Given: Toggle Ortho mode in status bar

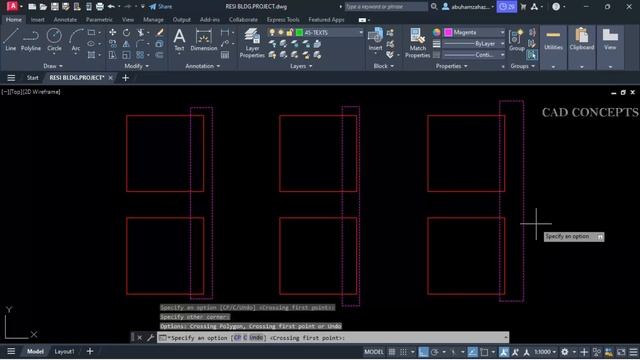Looking at the screenshot, I should [423, 352].
